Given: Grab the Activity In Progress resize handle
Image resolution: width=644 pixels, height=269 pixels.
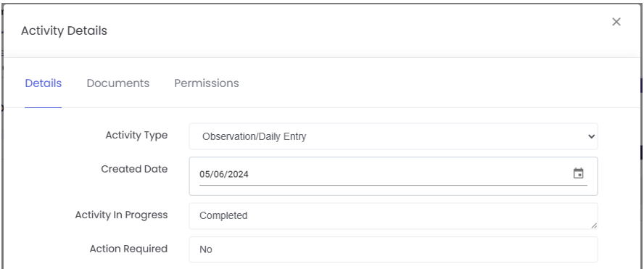Looking at the screenshot, I should (594, 225).
